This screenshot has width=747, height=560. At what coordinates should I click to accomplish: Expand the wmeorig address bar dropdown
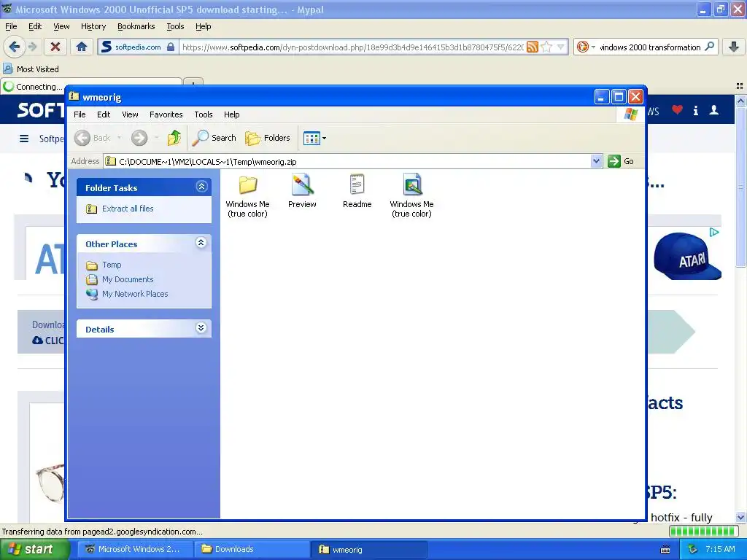coord(596,161)
